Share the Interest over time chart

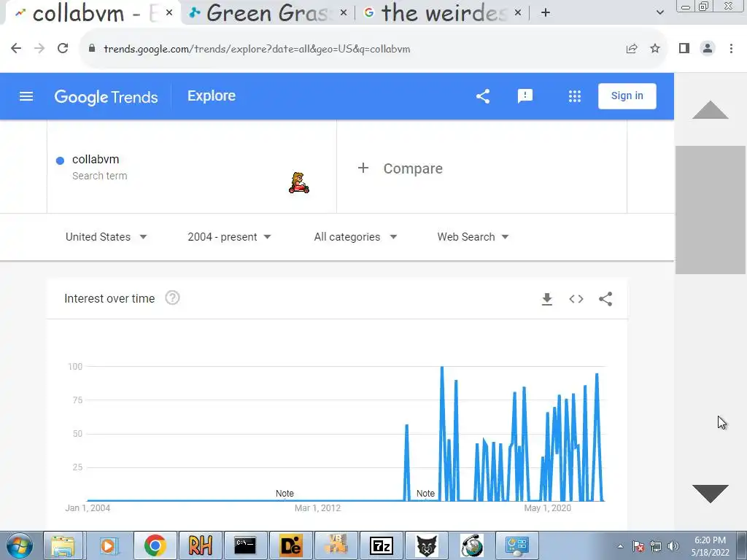click(605, 299)
